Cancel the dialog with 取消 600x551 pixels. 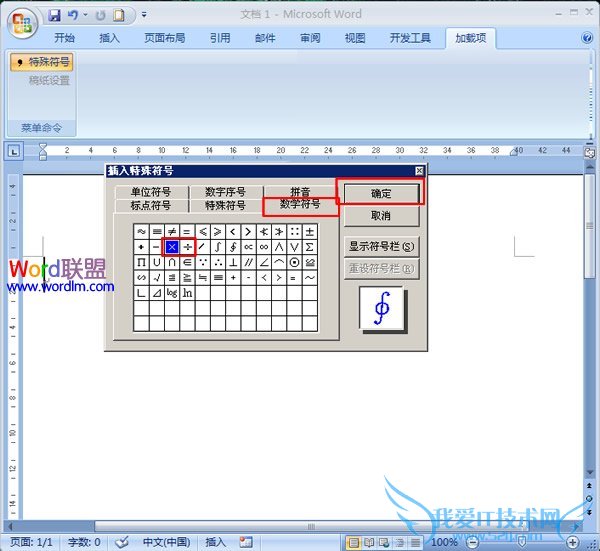coord(382,216)
